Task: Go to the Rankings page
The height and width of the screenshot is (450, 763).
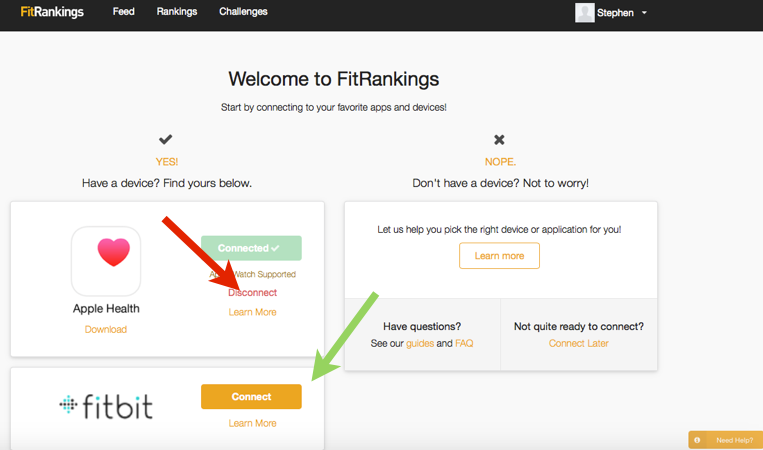Action: [177, 12]
